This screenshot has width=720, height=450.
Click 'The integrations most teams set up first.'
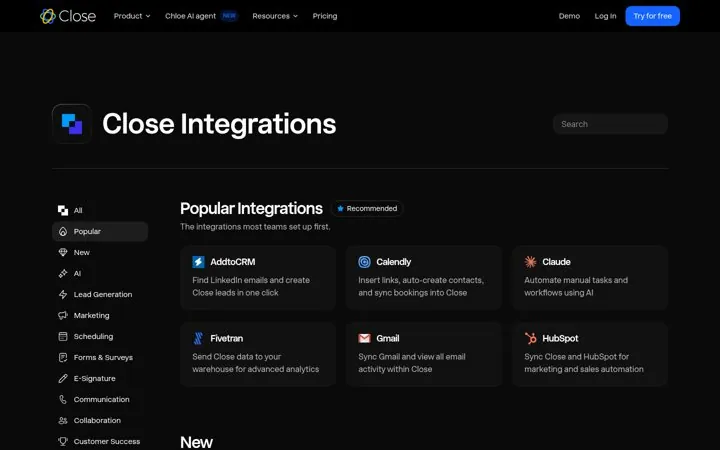tap(255, 227)
